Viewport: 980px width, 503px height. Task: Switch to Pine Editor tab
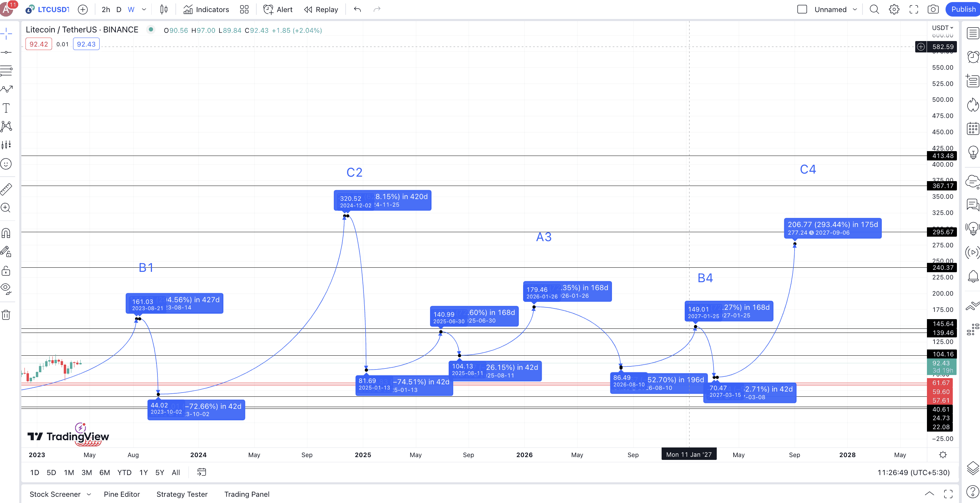[x=122, y=494]
